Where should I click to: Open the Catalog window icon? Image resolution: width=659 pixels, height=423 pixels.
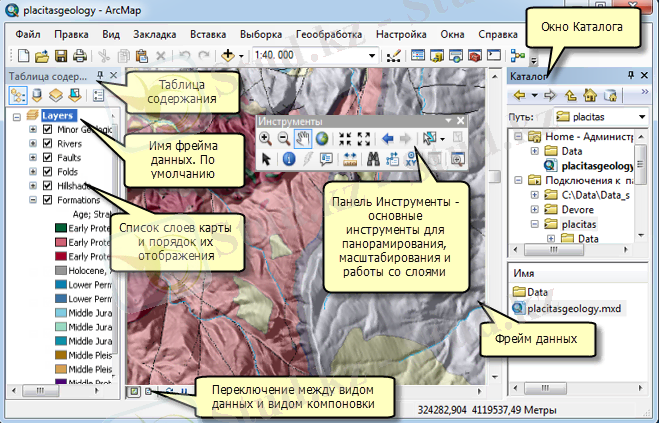point(437,56)
